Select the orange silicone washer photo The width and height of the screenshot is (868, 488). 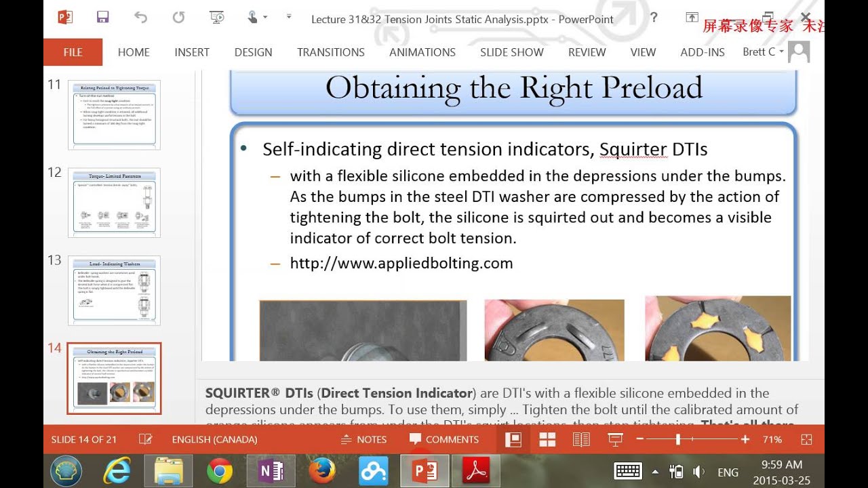point(717,328)
